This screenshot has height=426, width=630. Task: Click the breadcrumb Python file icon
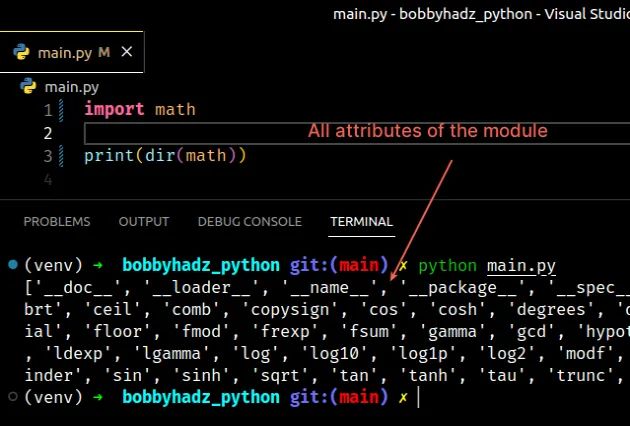click(x=28, y=86)
